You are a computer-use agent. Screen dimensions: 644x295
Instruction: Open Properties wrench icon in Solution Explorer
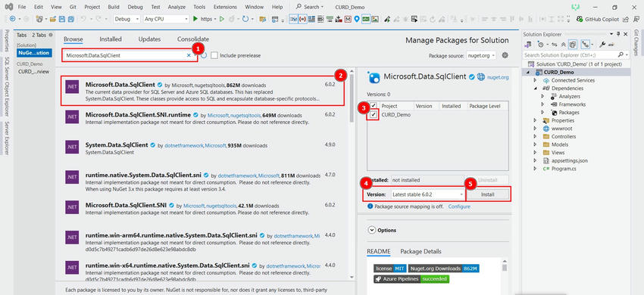(x=602, y=45)
